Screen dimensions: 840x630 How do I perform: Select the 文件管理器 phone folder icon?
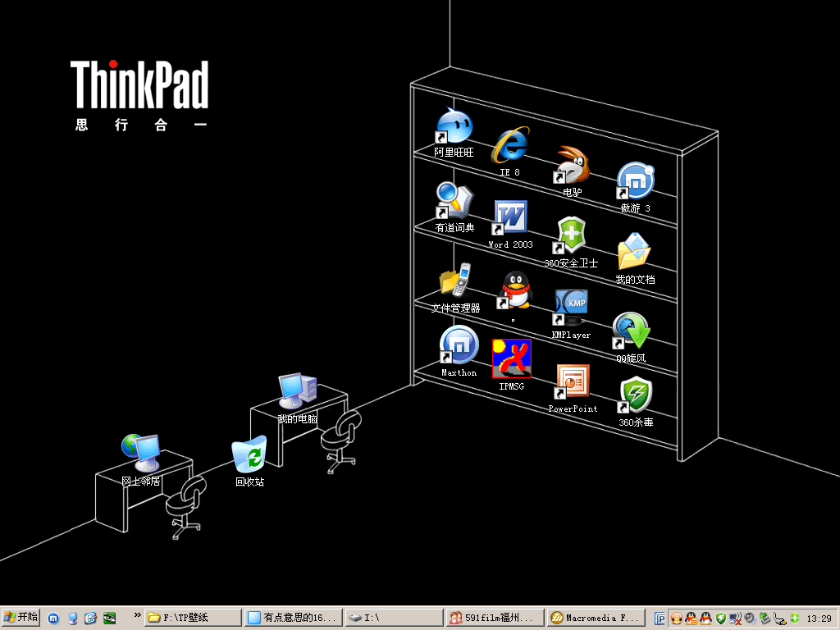(456, 288)
